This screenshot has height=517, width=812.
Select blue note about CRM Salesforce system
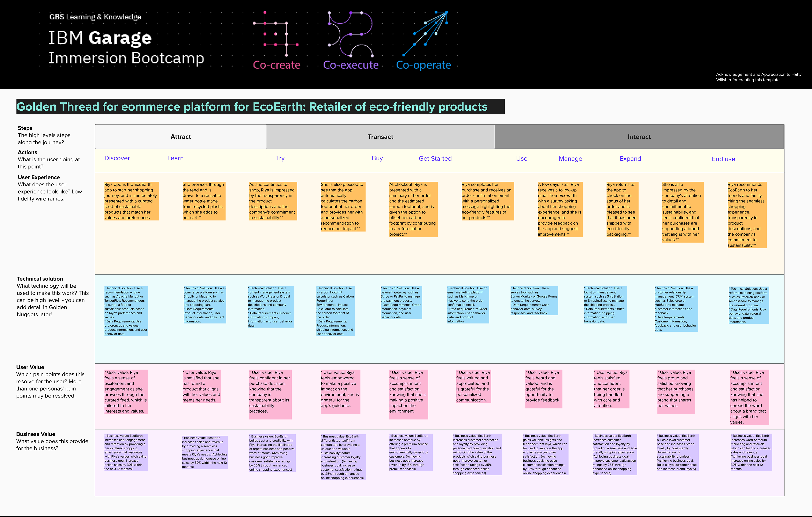pos(676,309)
